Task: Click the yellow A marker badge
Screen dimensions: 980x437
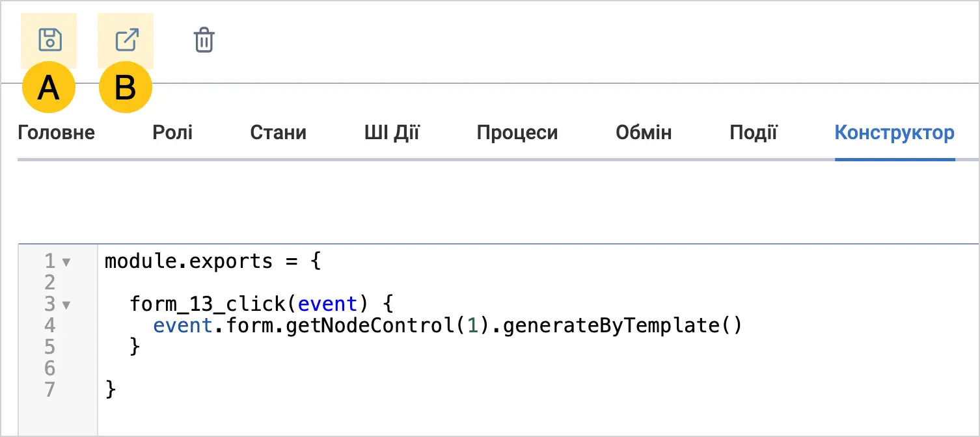Action: click(49, 88)
